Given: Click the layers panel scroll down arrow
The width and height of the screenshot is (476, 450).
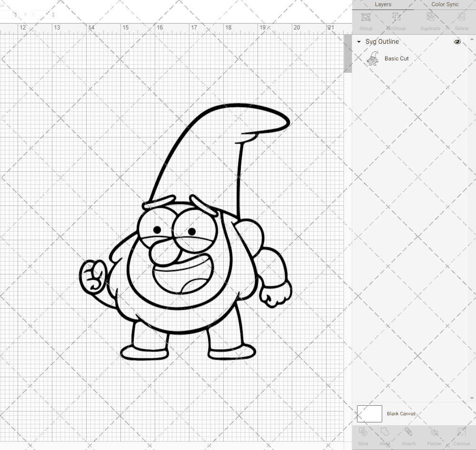Looking at the screenshot, I should [471, 398].
